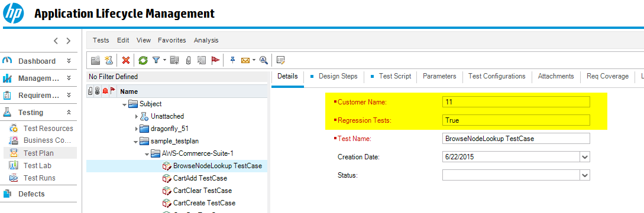Open the Edit menu
644x213 pixels.
[123, 40]
